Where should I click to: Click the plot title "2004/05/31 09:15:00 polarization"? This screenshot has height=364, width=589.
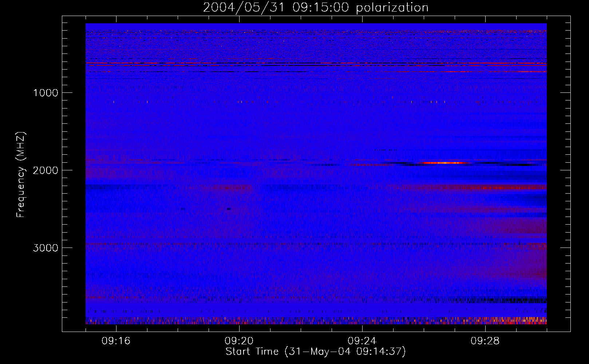[316, 8]
